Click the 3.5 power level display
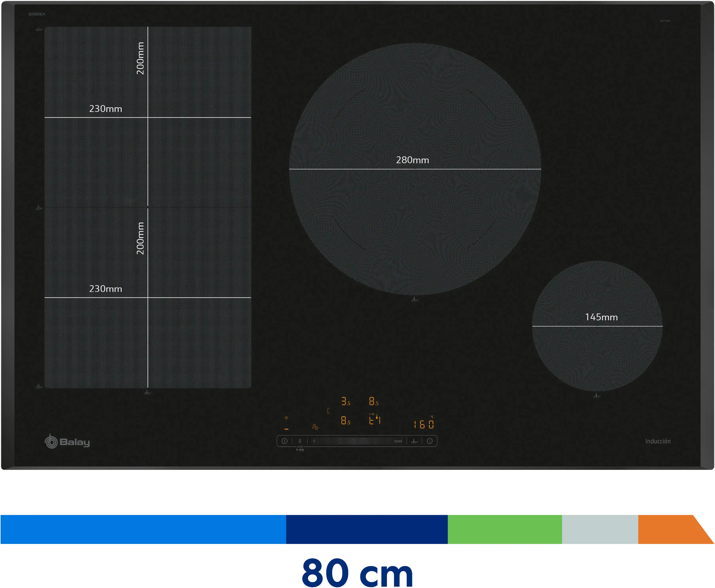The height and width of the screenshot is (588, 715). pos(346,401)
